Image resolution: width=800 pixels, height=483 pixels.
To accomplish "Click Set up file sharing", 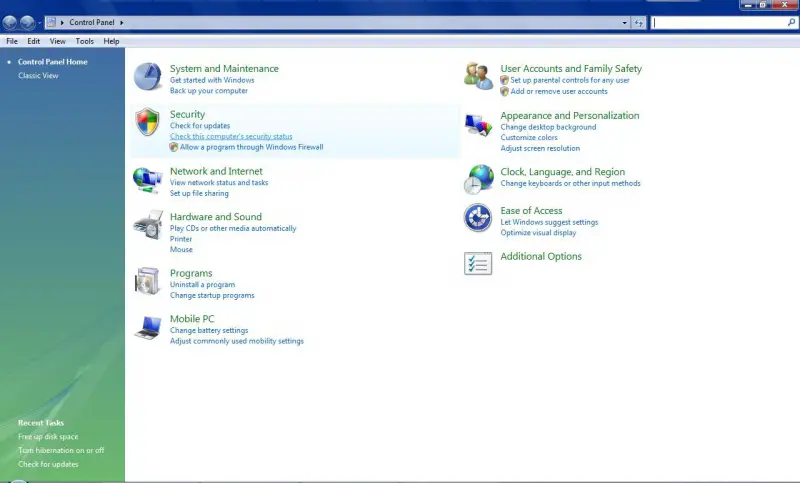I will click(x=199, y=193).
